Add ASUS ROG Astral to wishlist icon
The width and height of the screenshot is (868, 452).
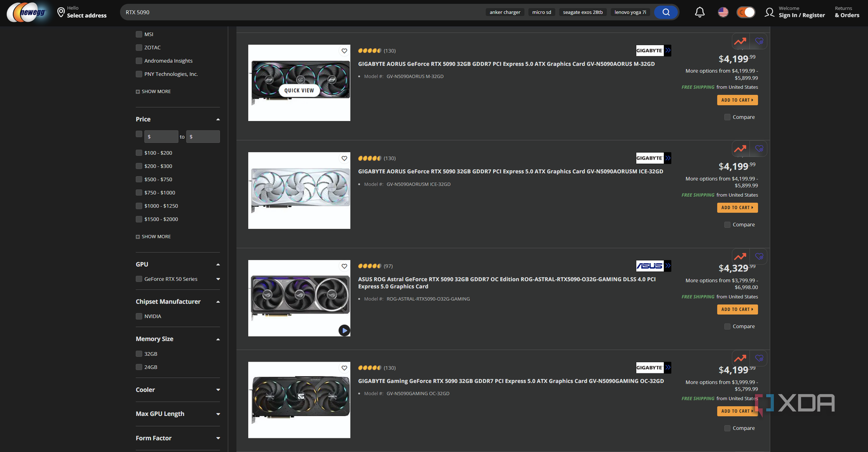[759, 256]
